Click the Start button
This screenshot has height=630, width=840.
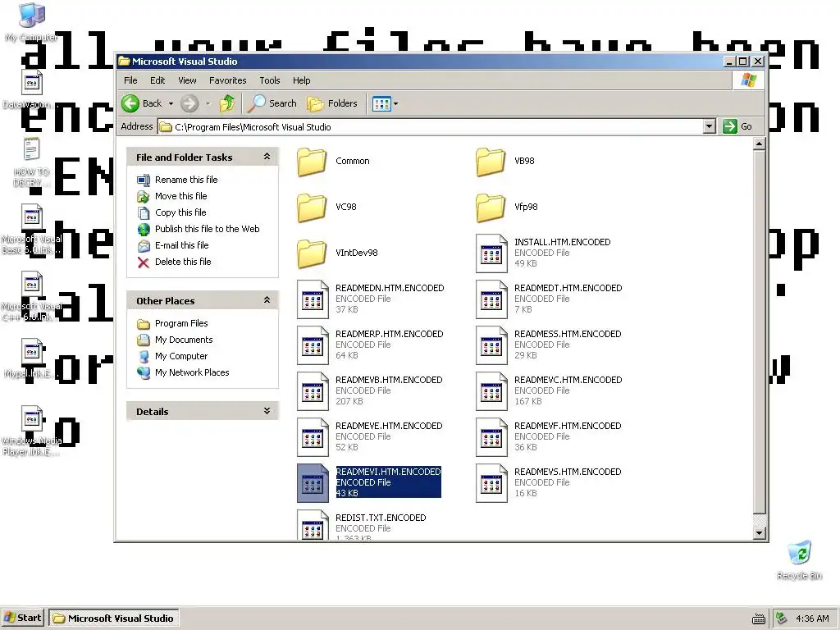(22, 619)
